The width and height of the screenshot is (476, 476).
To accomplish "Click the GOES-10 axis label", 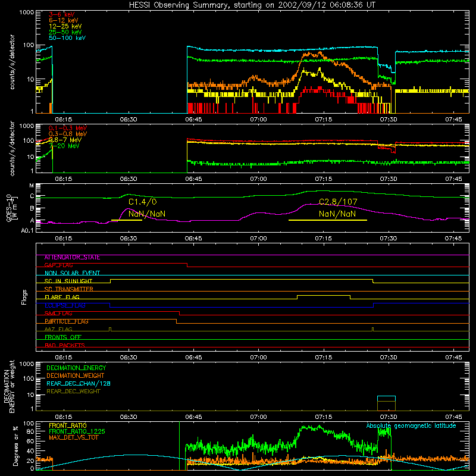I will [x=11, y=208].
